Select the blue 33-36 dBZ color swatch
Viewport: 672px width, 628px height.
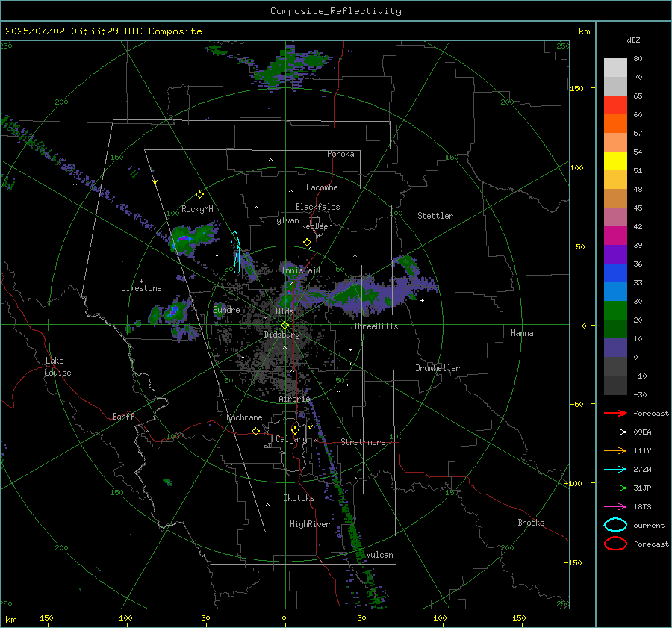click(615, 273)
